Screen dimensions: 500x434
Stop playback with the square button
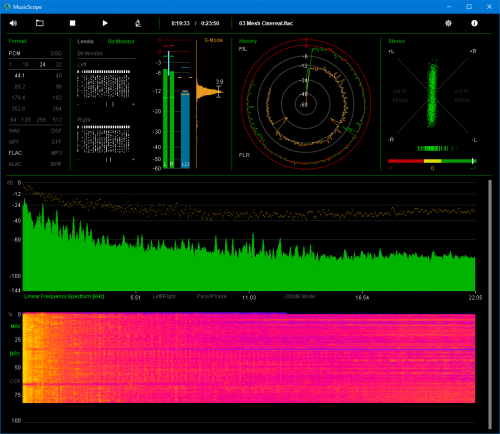click(72, 23)
